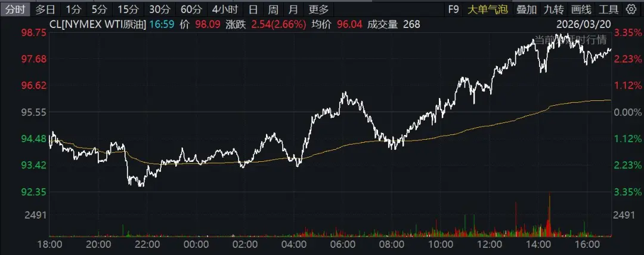Viewport: 644px width, 255px height.
Task: Expand the 更多 periods dropdown
Action: coord(318,9)
